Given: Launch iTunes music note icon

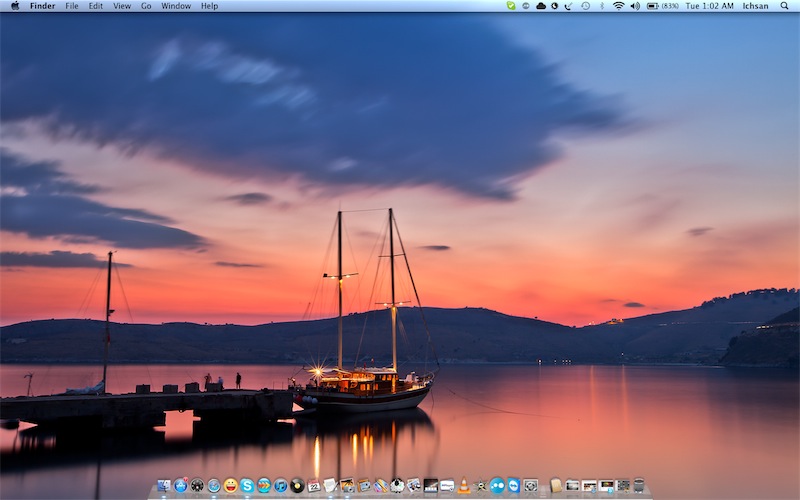Looking at the screenshot, I should click(x=281, y=485).
